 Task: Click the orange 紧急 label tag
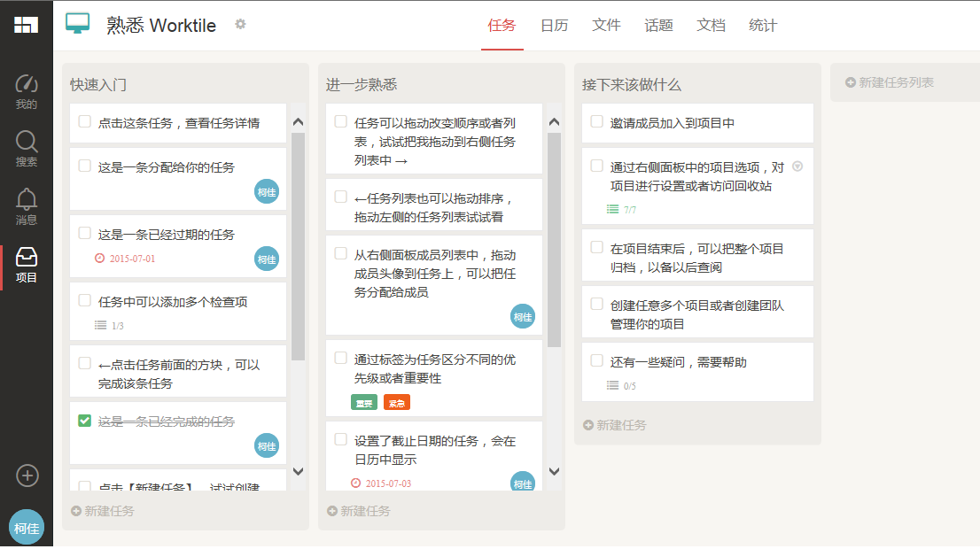(397, 403)
